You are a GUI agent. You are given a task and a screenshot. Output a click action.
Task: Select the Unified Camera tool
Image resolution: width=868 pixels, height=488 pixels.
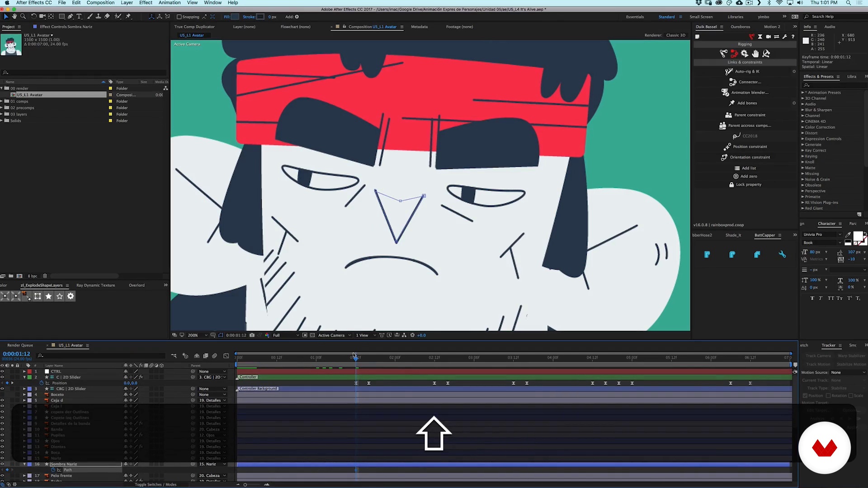pos(42,16)
